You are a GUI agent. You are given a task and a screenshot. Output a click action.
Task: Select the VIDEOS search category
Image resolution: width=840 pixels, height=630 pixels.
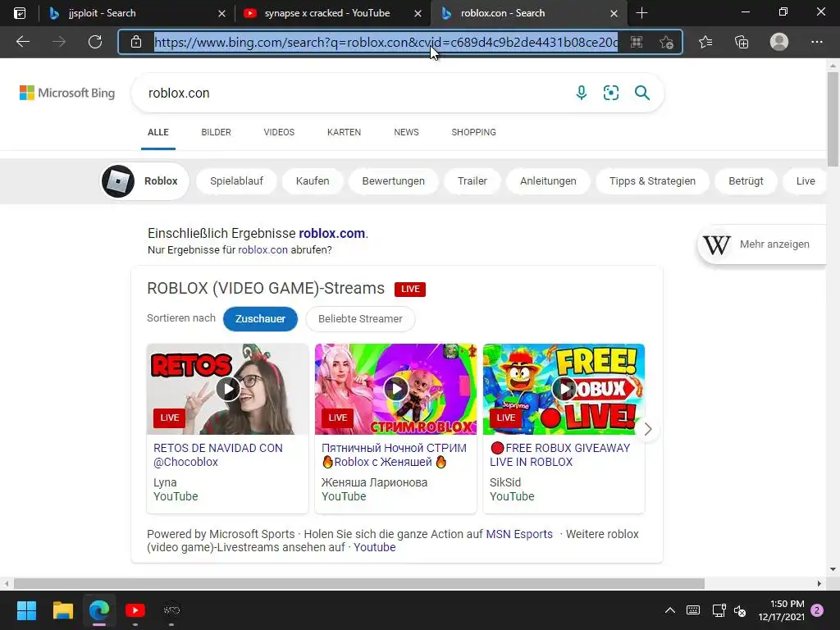[279, 132]
